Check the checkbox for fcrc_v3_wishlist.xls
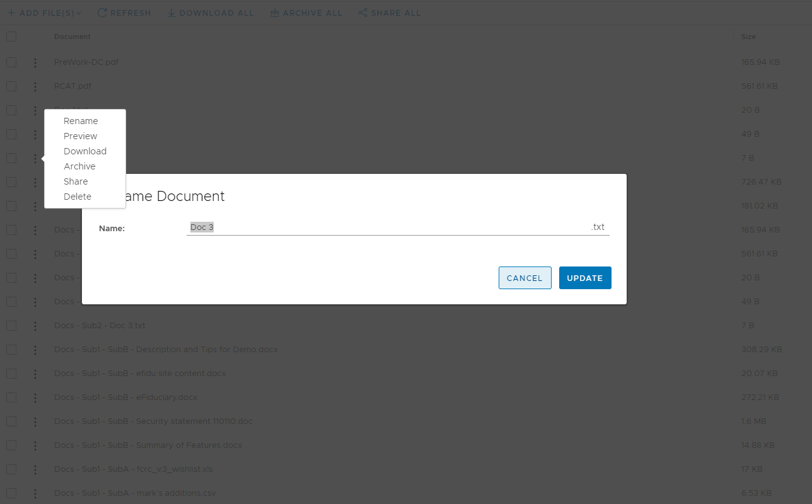812x504 pixels. click(11, 469)
